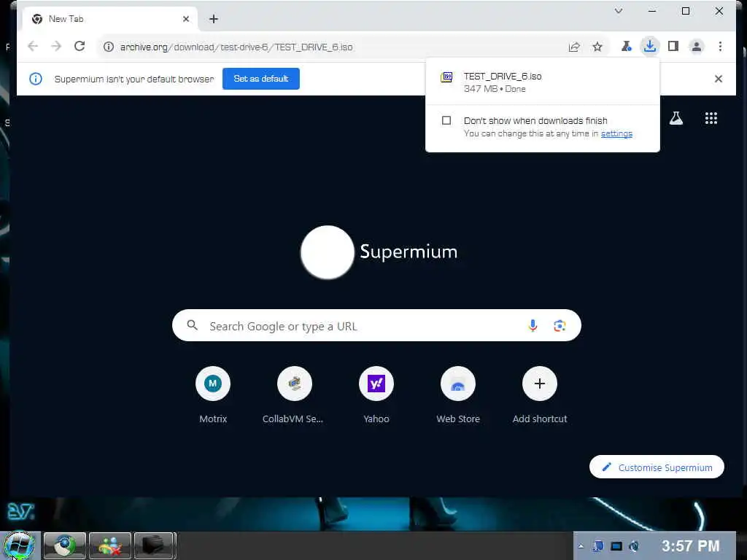Image resolution: width=747 pixels, height=560 pixels.
Task: Open the three-dot browser menu
Action: [720, 46]
